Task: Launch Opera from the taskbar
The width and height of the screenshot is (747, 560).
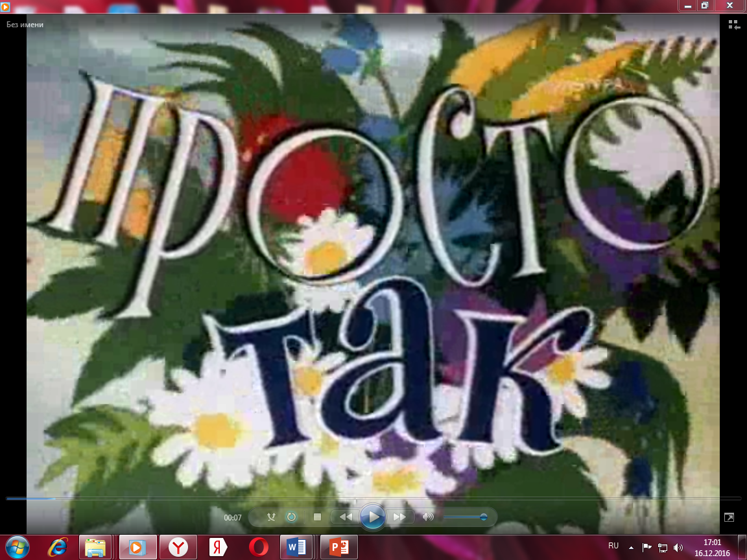Action: pyautogui.click(x=257, y=548)
